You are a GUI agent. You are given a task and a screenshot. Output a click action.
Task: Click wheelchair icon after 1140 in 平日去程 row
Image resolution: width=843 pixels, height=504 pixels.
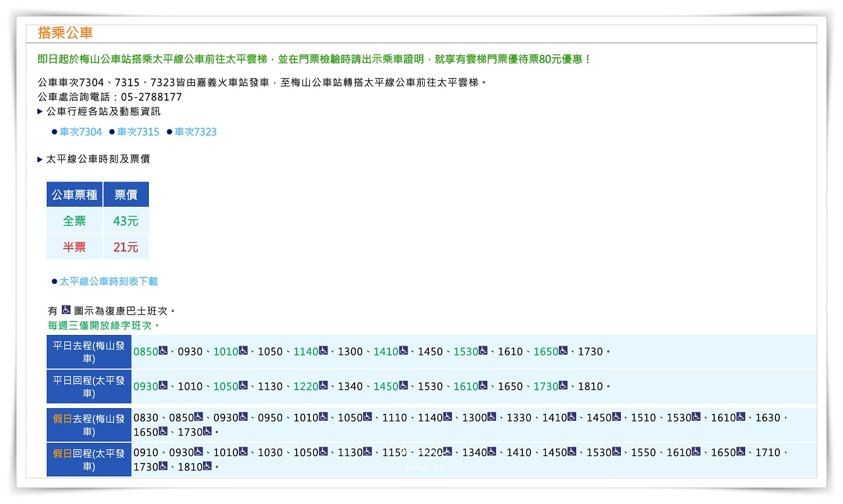coord(323,351)
